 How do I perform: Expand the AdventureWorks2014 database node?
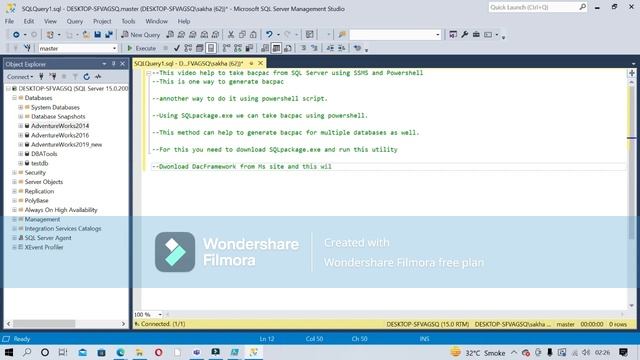[20, 126]
